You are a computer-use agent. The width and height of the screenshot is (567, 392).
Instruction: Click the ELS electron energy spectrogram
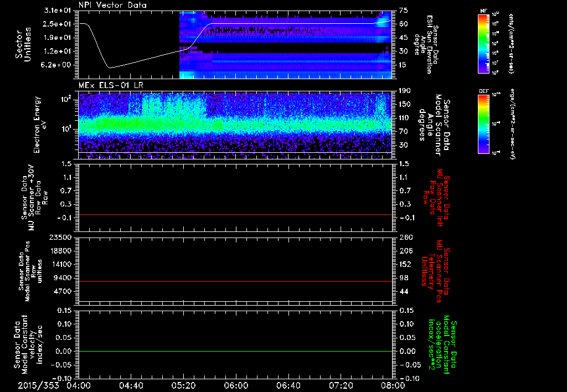pyautogui.click(x=235, y=126)
